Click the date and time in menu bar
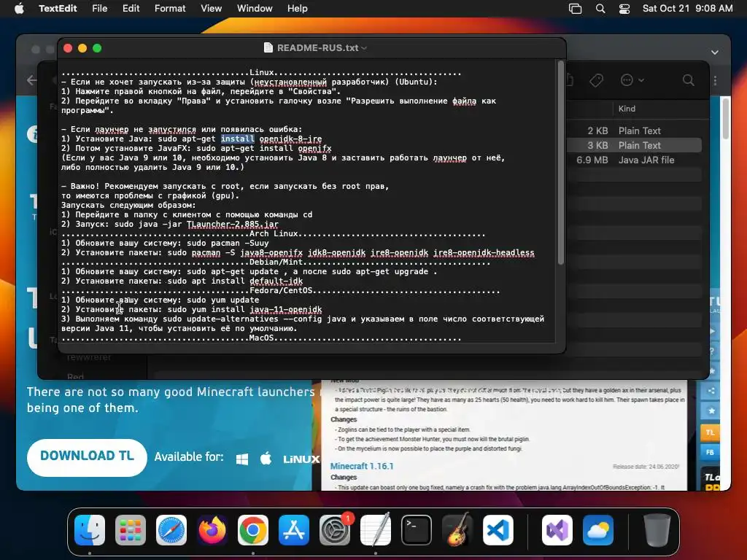The height and width of the screenshot is (560, 747). click(x=687, y=9)
